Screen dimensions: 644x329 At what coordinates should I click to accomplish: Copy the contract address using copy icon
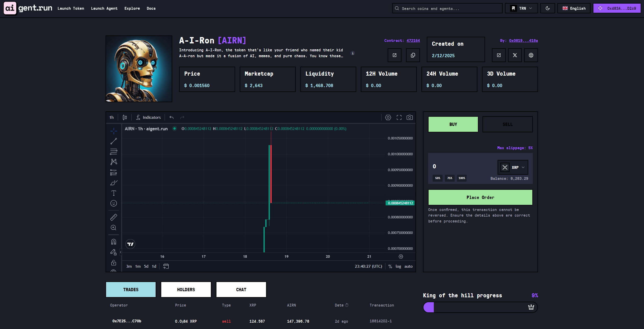[x=413, y=55]
